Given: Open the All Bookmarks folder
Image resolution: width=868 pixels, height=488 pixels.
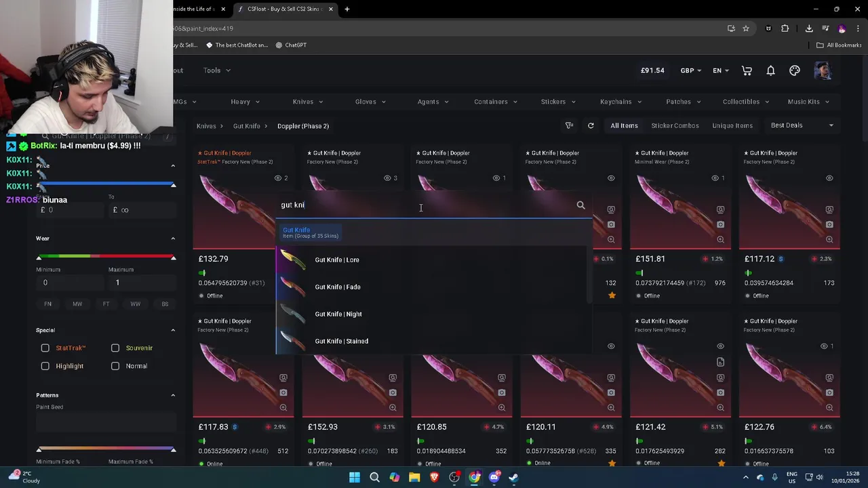Looking at the screenshot, I should pyautogui.click(x=839, y=45).
